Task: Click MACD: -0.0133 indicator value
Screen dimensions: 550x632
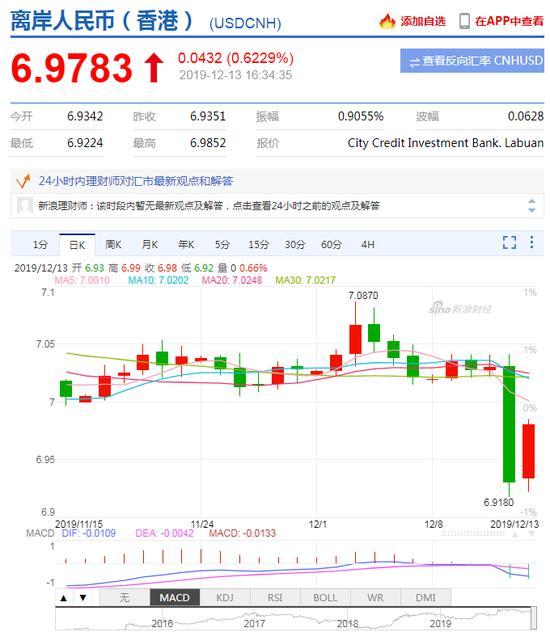Action: coord(242,533)
